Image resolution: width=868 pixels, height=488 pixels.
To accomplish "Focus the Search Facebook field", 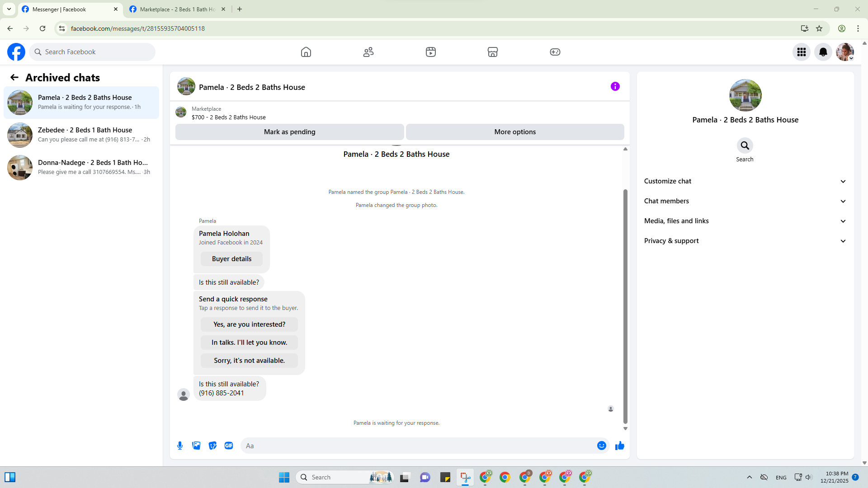I will 92,52.
